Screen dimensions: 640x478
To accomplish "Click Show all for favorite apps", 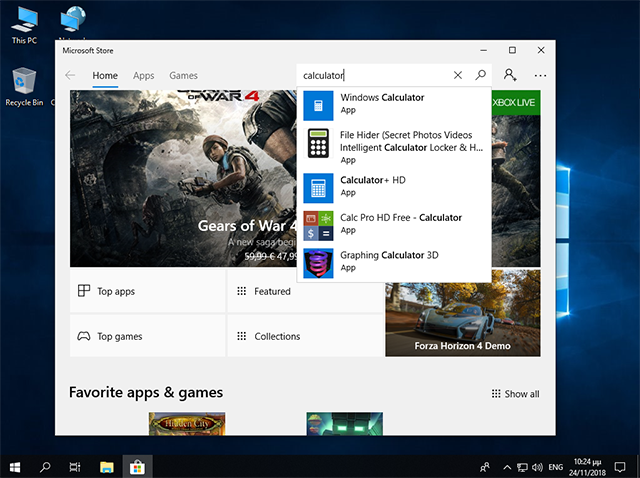I will click(x=515, y=394).
